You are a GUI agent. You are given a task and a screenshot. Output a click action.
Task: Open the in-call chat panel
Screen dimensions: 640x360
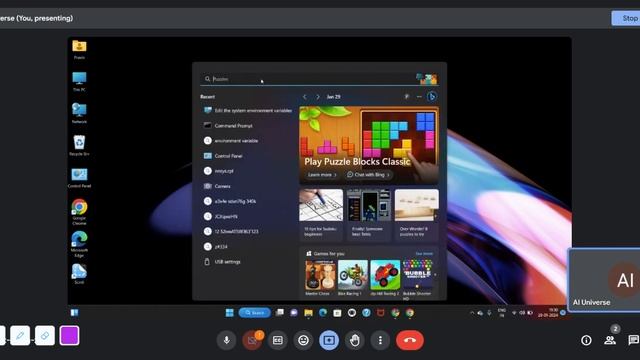633,340
